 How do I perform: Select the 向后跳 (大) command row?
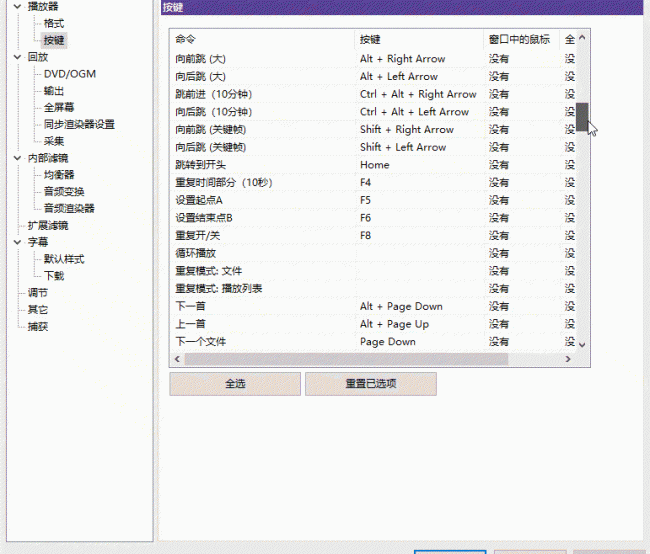[373, 77]
